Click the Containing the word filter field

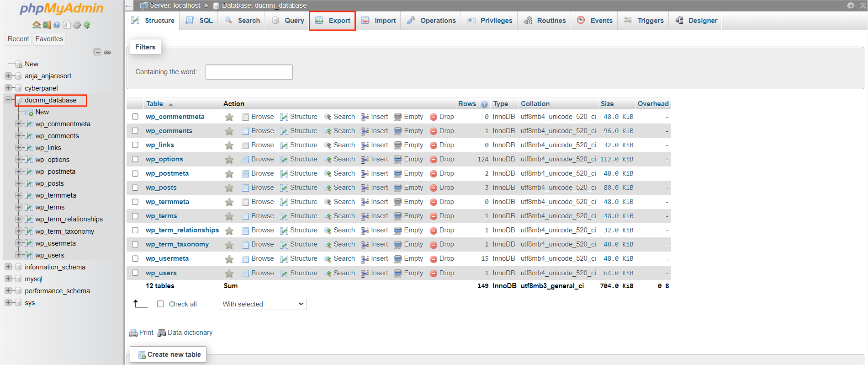pos(249,72)
